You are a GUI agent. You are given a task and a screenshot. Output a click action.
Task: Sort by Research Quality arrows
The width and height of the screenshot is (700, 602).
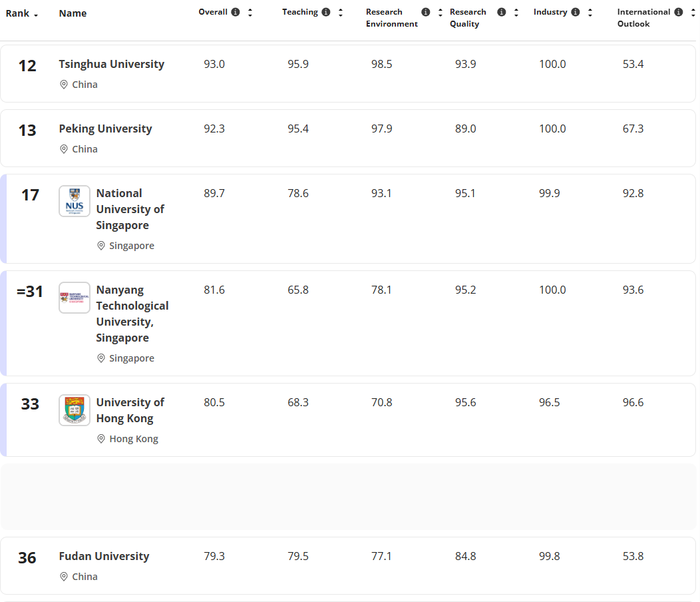516,13
